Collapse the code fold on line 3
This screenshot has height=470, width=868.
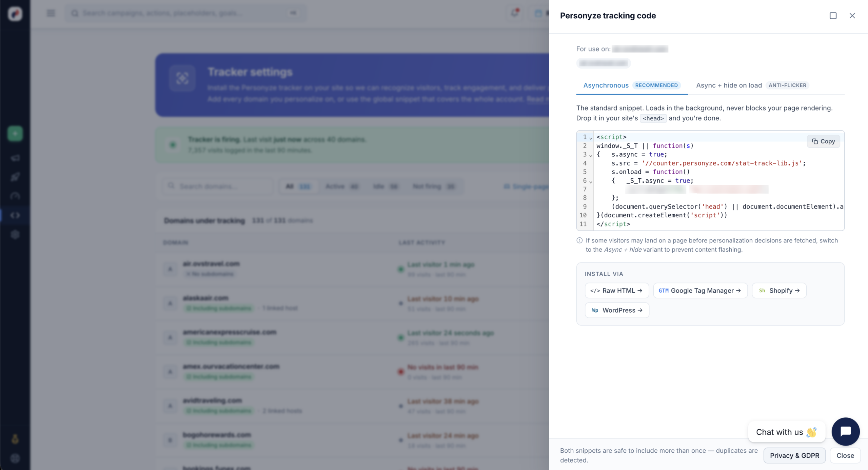[x=591, y=155]
